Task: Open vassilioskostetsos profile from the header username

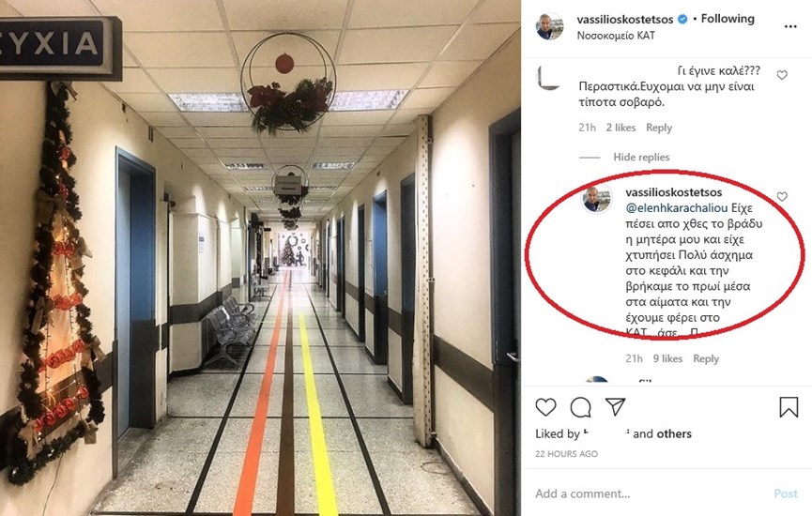Action: click(625, 19)
